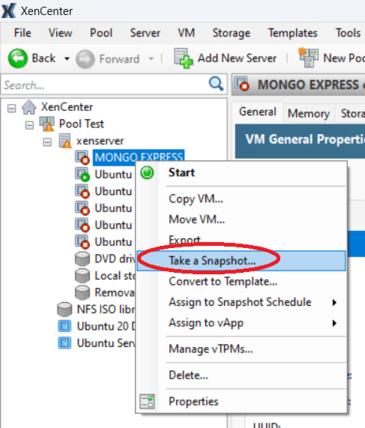Screen dimensions: 365x428
Task: Open the Back history dropdown arrow
Action: click(x=67, y=59)
